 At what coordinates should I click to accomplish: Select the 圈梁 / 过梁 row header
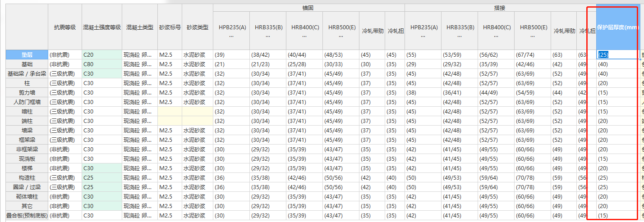[27, 187]
